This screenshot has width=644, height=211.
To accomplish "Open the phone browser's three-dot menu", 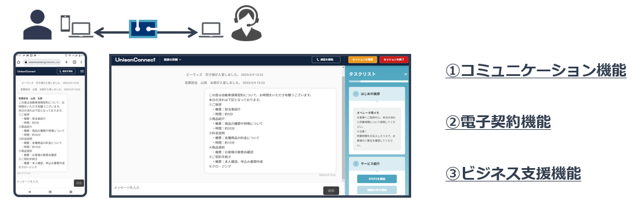I will [82, 61].
